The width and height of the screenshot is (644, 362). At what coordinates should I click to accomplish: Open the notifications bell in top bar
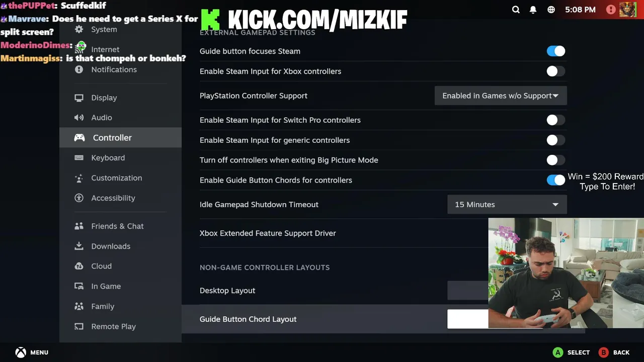(x=533, y=10)
